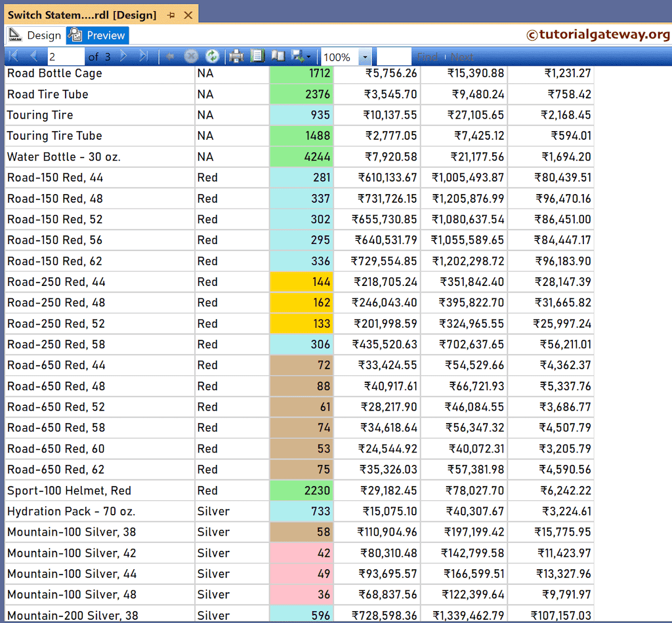672x623 pixels.
Task: Export the report
Action: [297, 56]
